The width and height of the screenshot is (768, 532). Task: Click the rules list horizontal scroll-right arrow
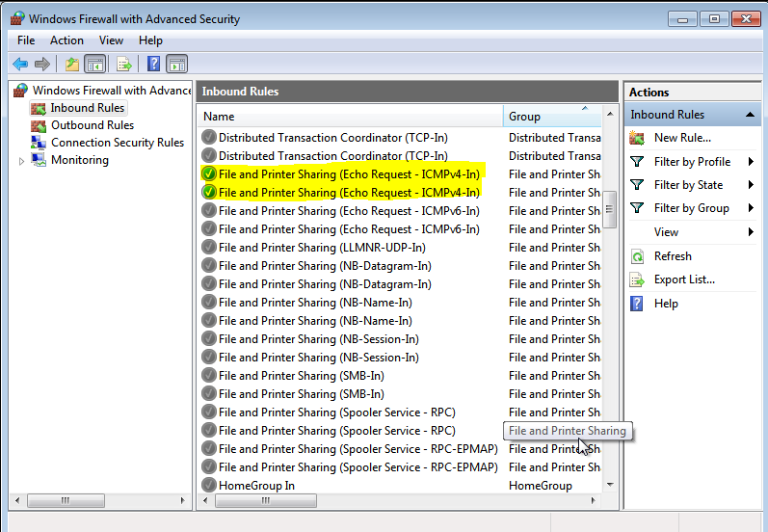click(x=594, y=500)
